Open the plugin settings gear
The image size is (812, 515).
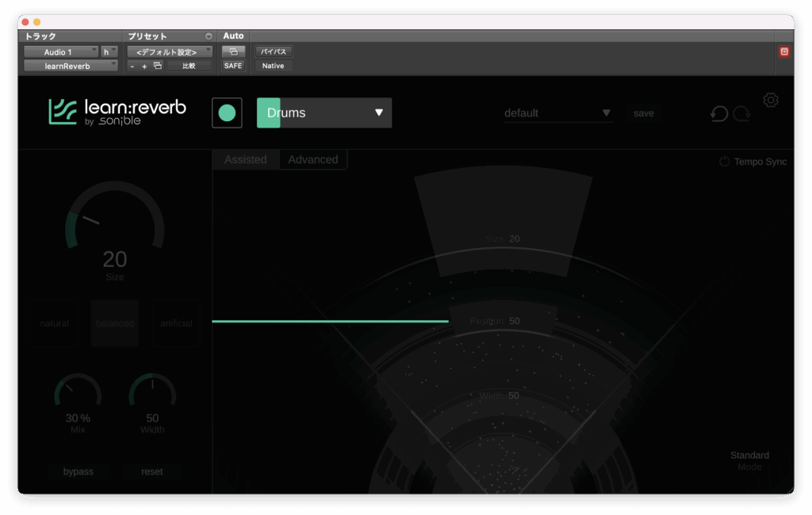click(x=771, y=100)
